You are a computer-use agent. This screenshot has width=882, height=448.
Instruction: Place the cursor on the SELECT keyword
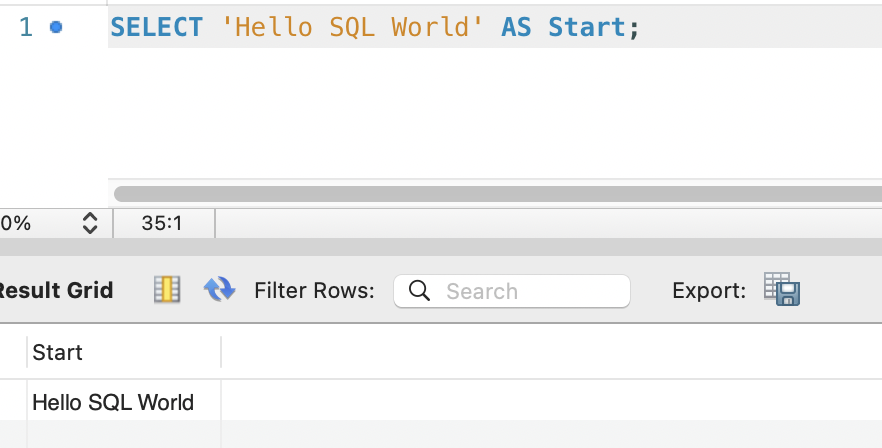coord(156,28)
